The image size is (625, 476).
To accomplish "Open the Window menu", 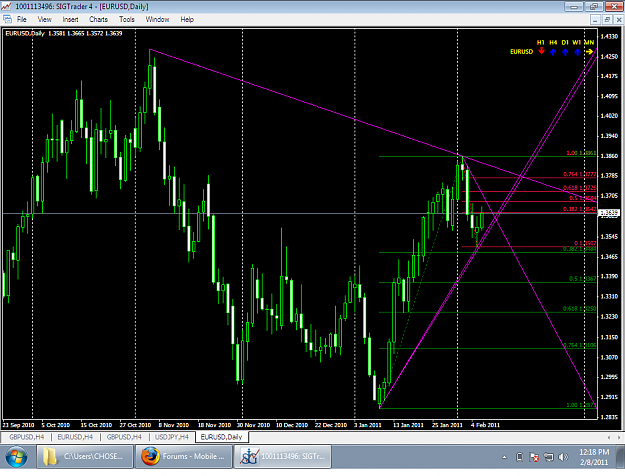I will [157, 19].
